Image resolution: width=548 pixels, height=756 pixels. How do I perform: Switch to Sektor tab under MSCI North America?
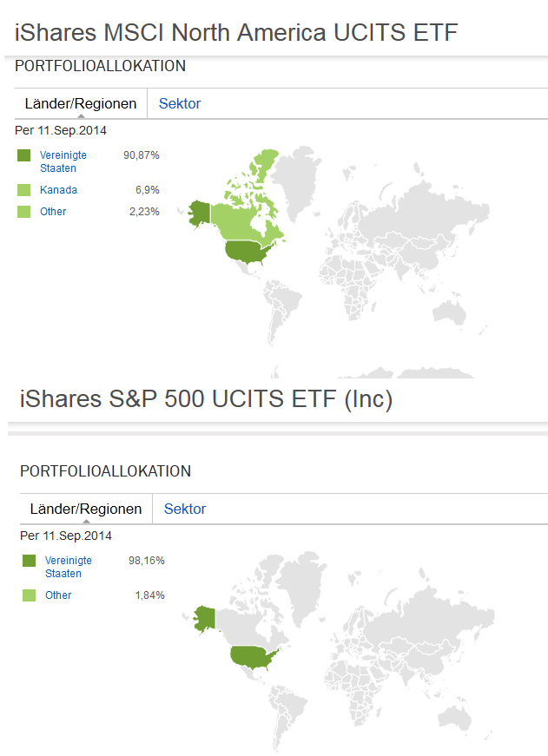coord(179,104)
